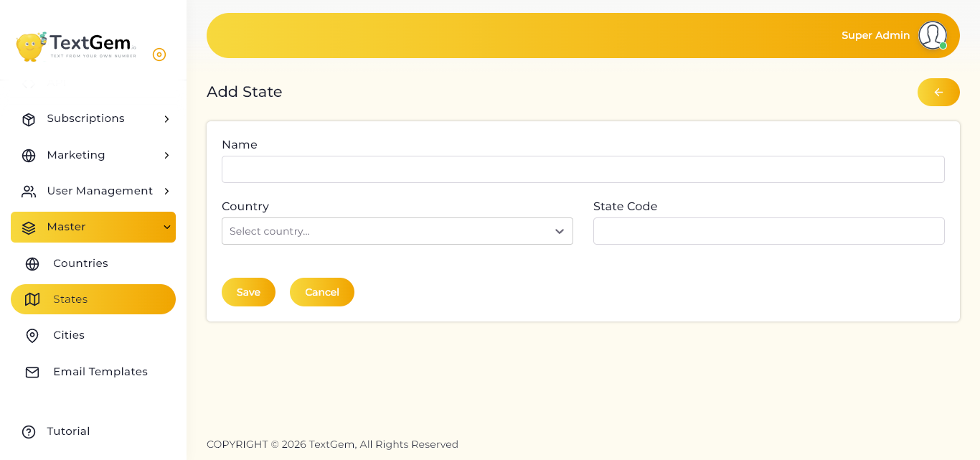Open the Select country dropdown
Viewport: 980px width, 460px height.
[397, 231]
